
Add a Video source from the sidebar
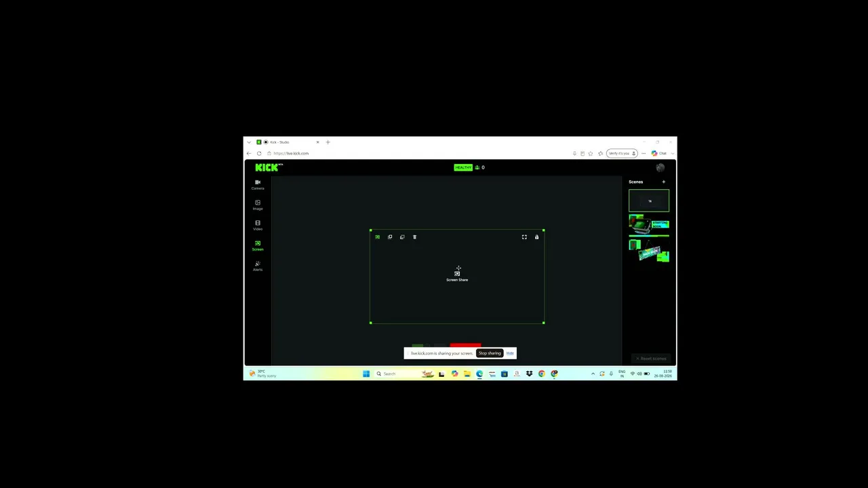pos(258,225)
